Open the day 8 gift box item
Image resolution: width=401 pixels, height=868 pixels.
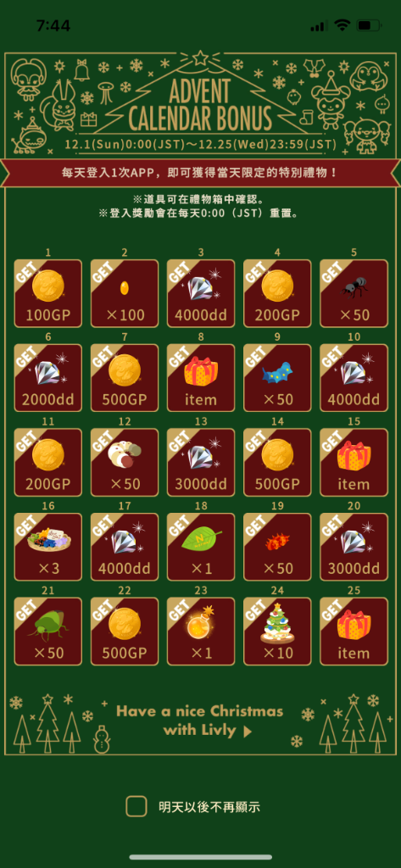point(201,378)
